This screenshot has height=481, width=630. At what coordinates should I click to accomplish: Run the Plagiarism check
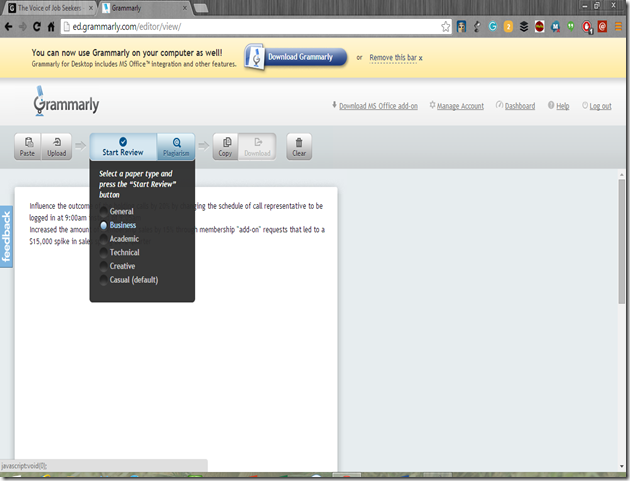coord(176,147)
